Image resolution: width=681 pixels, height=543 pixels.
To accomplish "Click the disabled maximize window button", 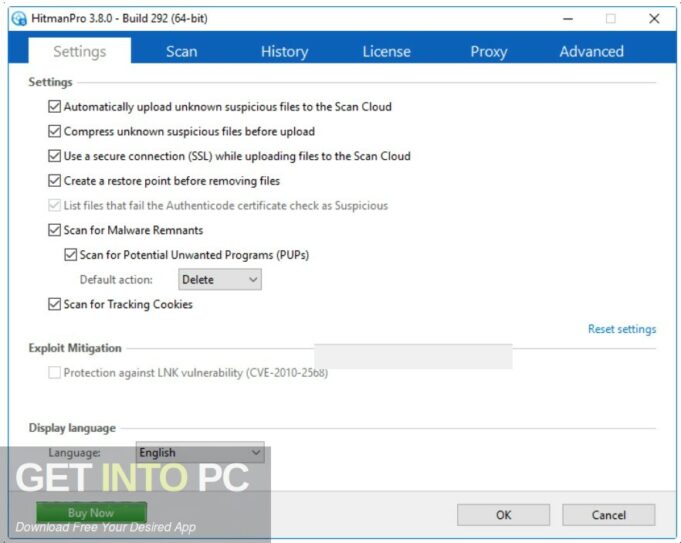I will pos(611,19).
